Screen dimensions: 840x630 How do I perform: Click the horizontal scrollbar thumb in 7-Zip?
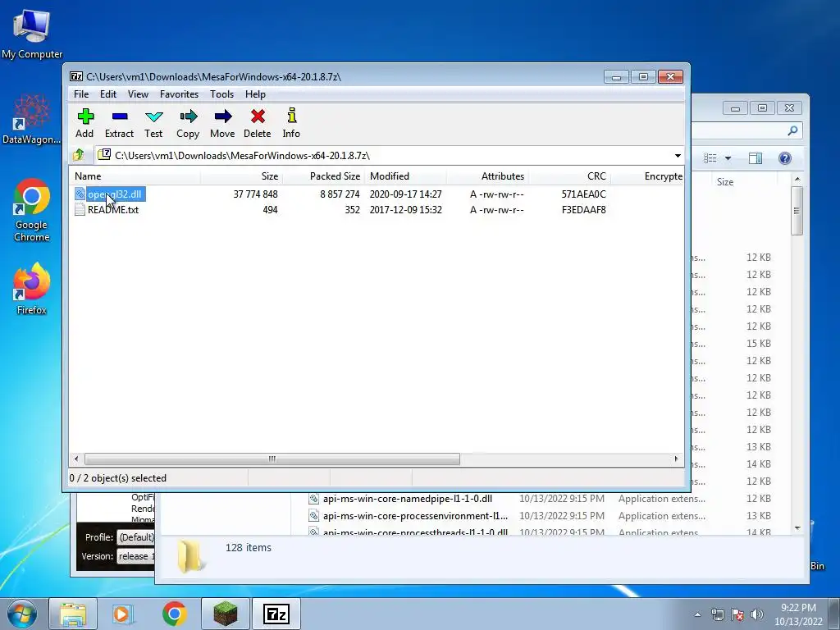click(x=272, y=459)
